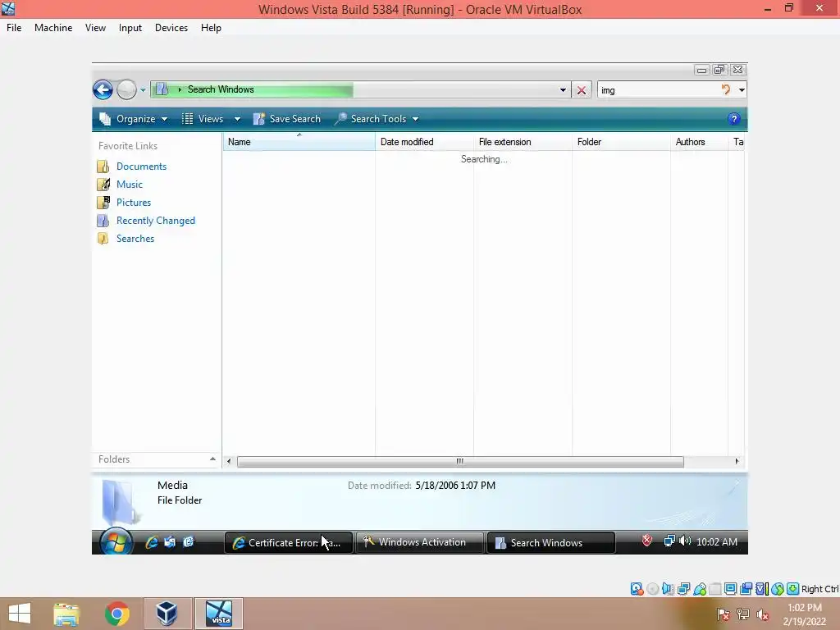Click the Vista volume speaker tray icon

point(685,541)
